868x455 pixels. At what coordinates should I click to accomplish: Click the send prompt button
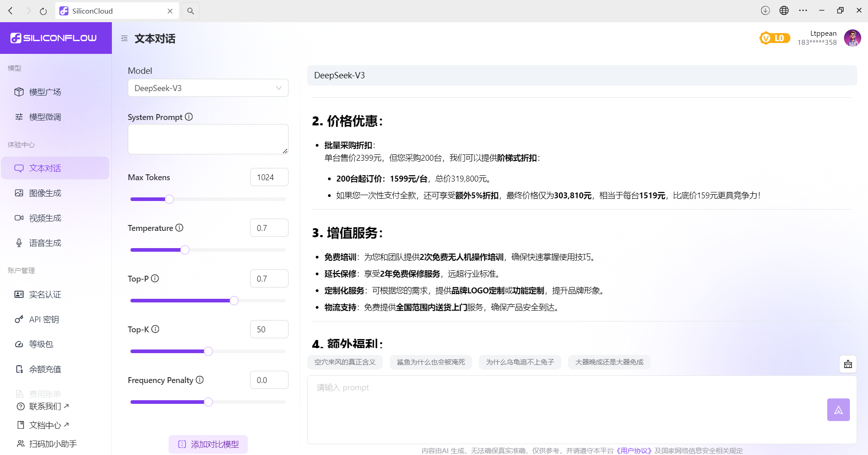[839, 410]
